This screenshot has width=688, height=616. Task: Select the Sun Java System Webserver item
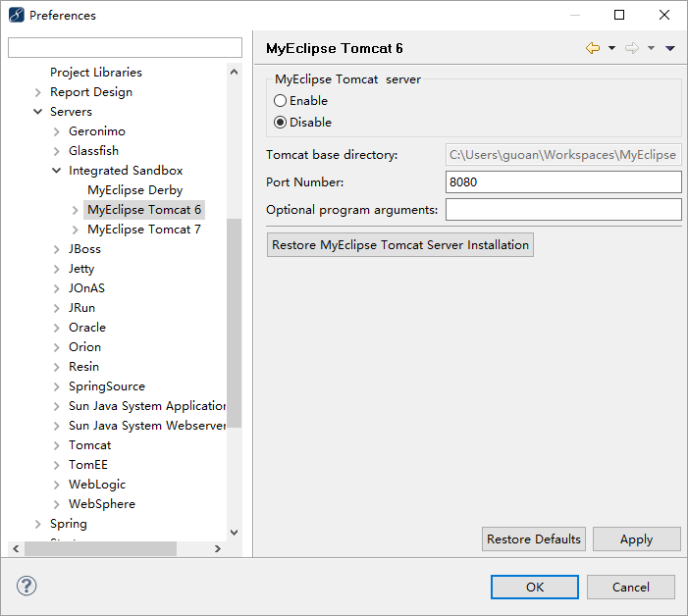tap(147, 426)
